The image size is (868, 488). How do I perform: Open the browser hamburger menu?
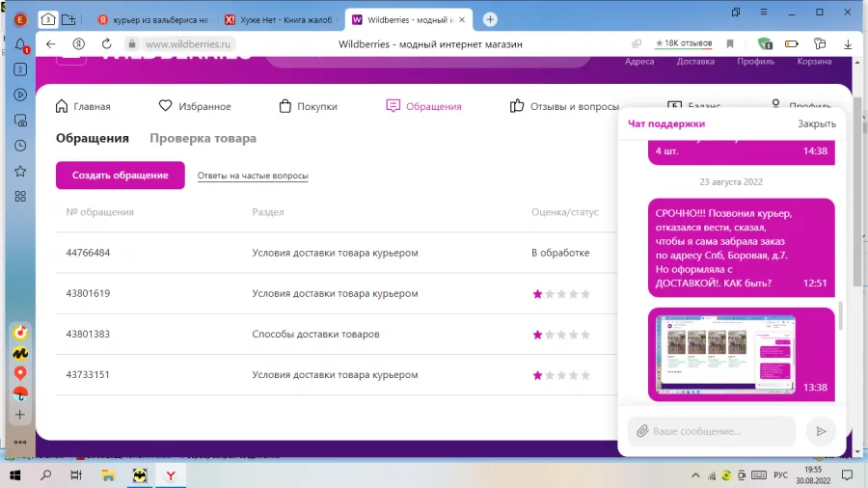click(x=764, y=12)
